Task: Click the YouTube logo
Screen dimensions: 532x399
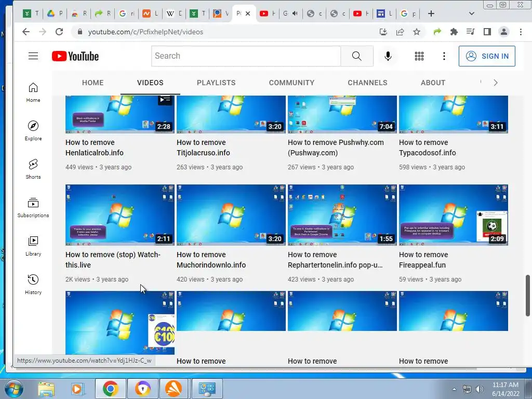Action: 75,56
